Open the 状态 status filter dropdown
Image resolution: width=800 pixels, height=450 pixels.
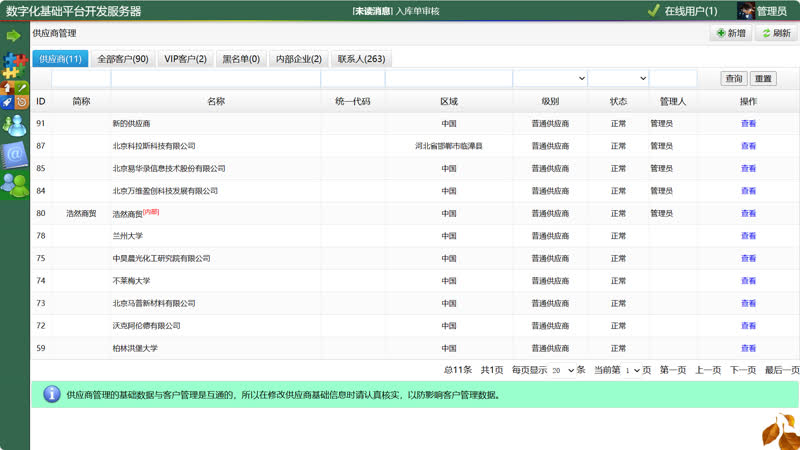(617, 78)
